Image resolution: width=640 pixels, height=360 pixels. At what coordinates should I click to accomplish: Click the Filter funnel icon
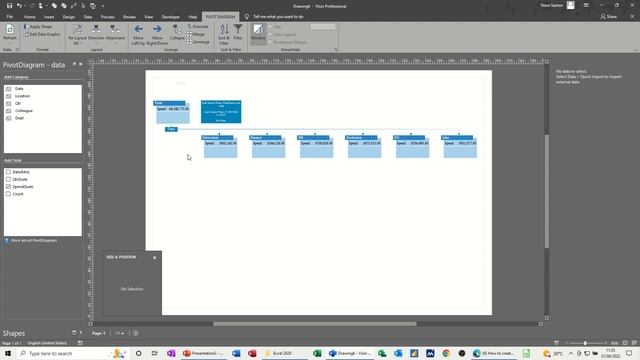point(238,29)
